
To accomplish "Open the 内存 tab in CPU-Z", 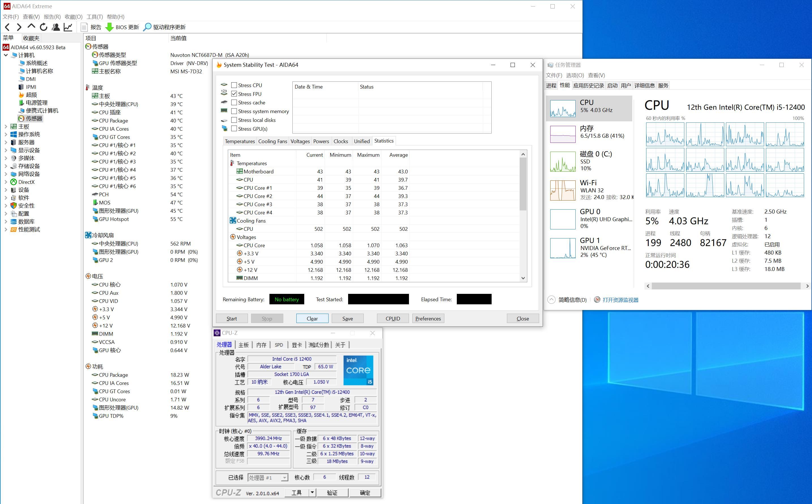I will [x=261, y=345].
